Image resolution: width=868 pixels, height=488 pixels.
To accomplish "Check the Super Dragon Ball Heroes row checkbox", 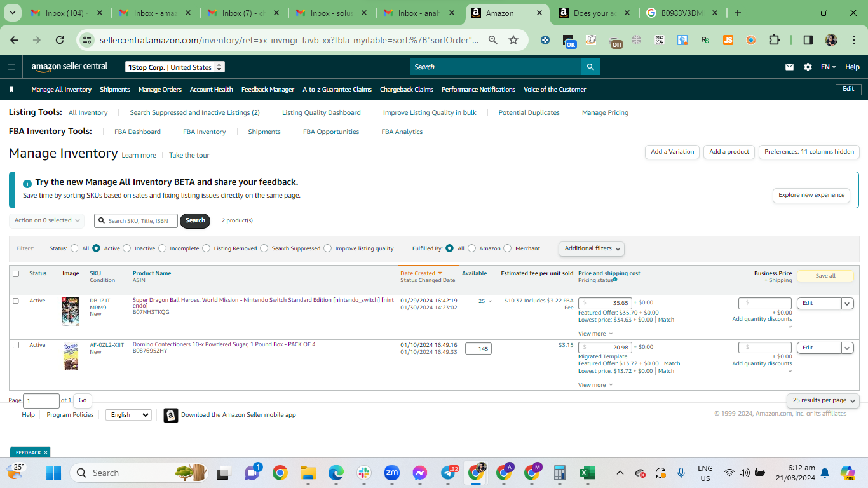I will pyautogui.click(x=16, y=301).
